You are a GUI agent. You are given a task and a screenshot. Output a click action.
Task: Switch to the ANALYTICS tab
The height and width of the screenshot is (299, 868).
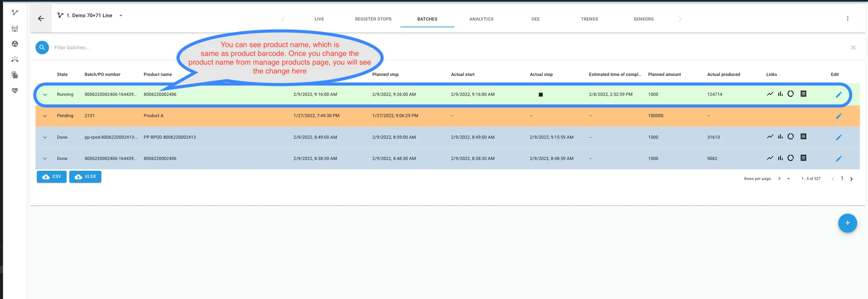coord(481,19)
